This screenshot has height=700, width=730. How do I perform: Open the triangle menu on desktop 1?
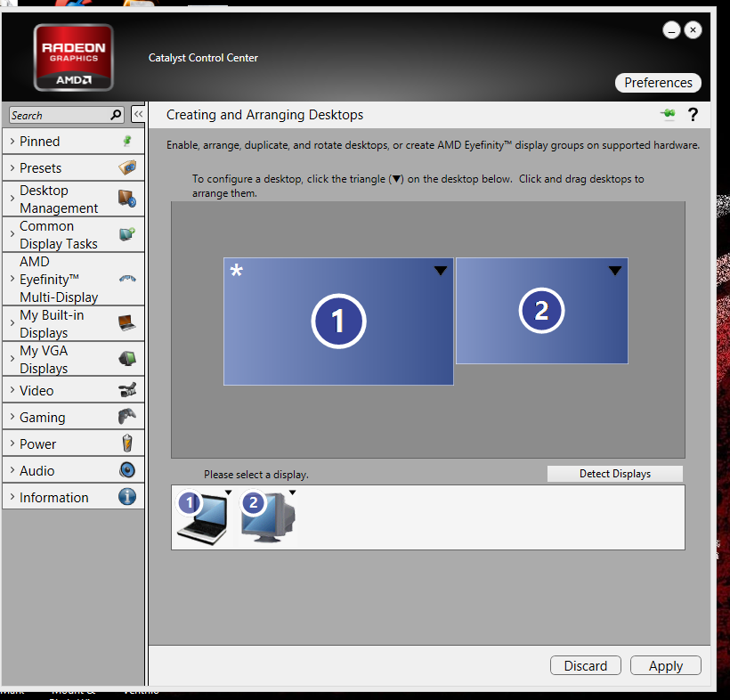point(441,271)
